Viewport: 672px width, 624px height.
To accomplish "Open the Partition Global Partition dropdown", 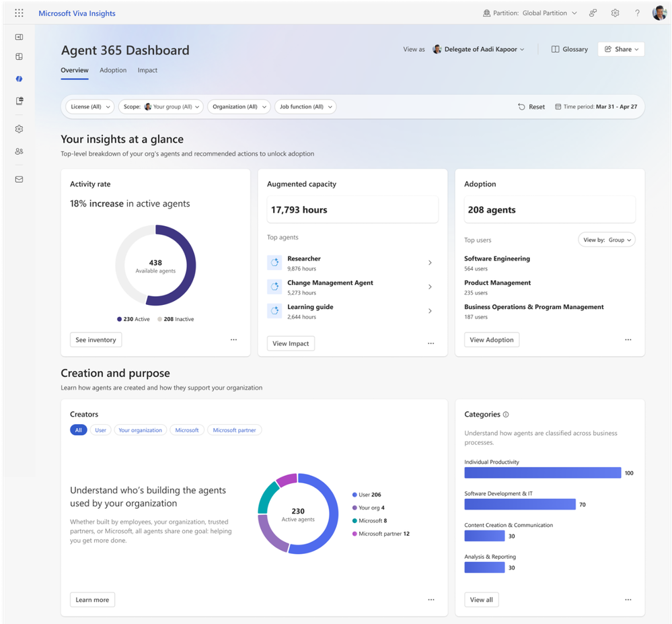I will [x=529, y=13].
